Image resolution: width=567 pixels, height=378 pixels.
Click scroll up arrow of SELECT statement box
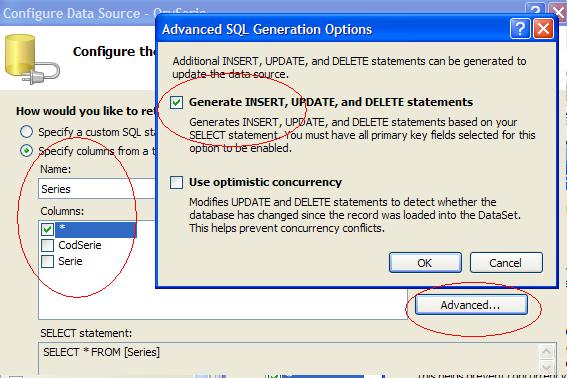547,351
